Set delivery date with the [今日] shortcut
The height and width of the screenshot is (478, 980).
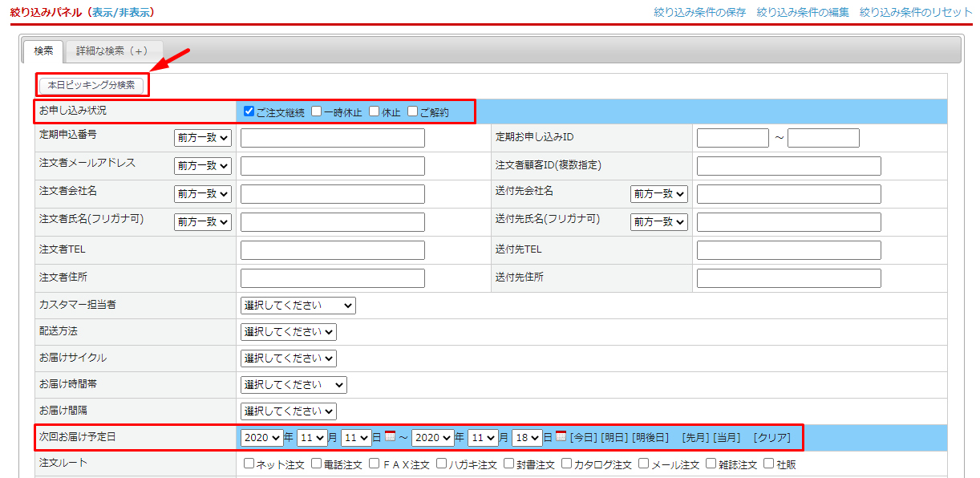[583, 438]
